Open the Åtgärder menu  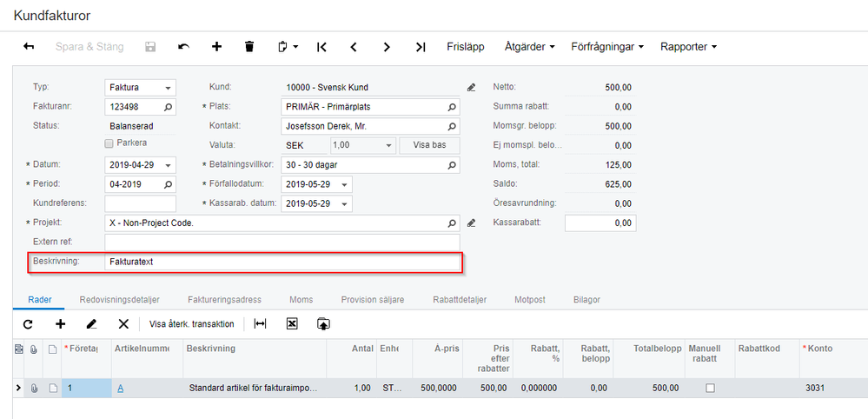point(527,47)
